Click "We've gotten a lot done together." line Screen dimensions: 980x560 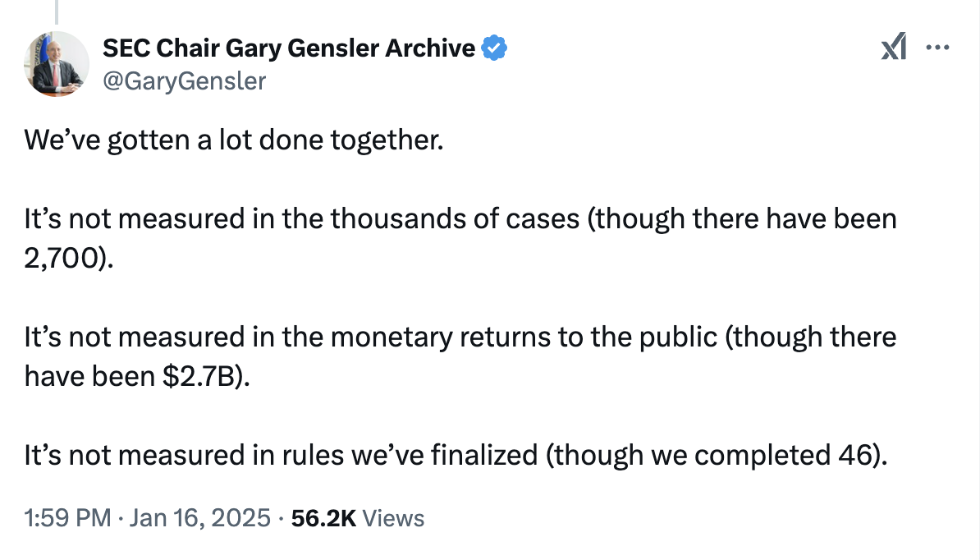pos(234,141)
